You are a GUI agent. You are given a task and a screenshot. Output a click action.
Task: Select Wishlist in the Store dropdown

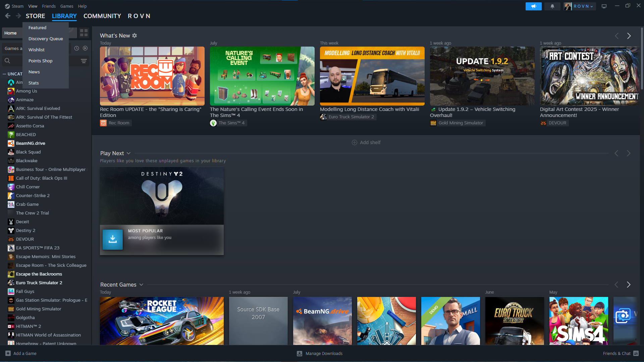click(x=46, y=50)
